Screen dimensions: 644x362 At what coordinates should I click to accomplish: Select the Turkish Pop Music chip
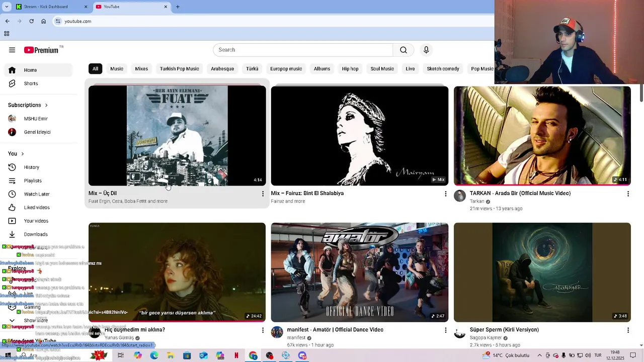click(180, 68)
